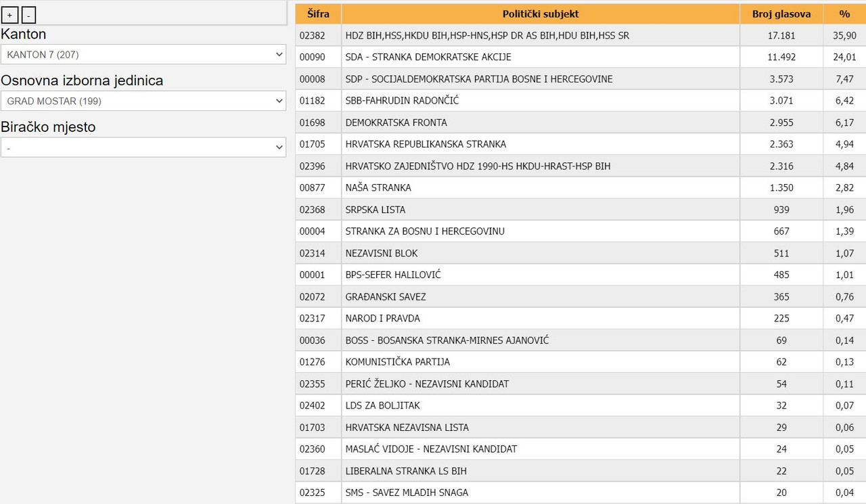The height and width of the screenshot is (504, 866).
Task: Click code 02396 in Šifra column
Action: click(x=312, y=166)
